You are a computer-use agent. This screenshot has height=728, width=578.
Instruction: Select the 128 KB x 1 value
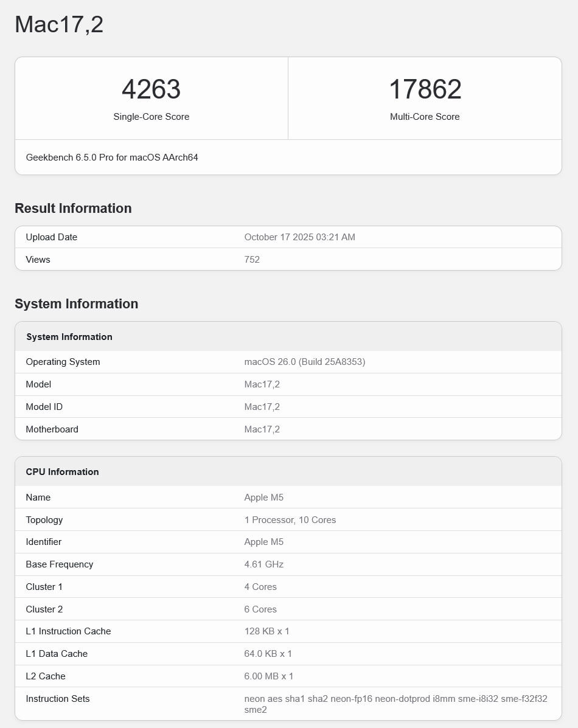click(266, 631)
